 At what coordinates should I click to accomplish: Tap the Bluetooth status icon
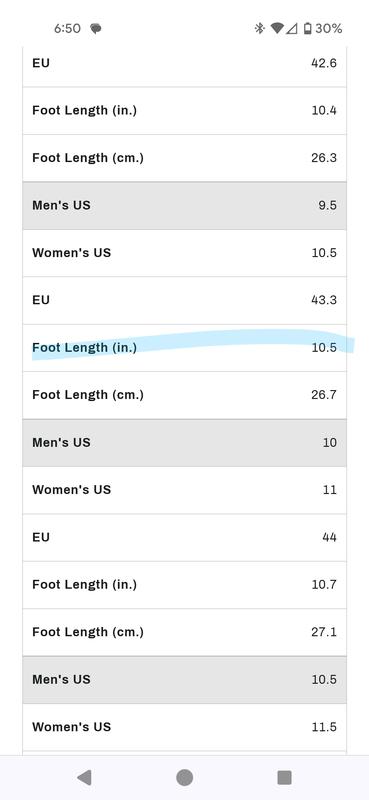(x=260, y=28)
